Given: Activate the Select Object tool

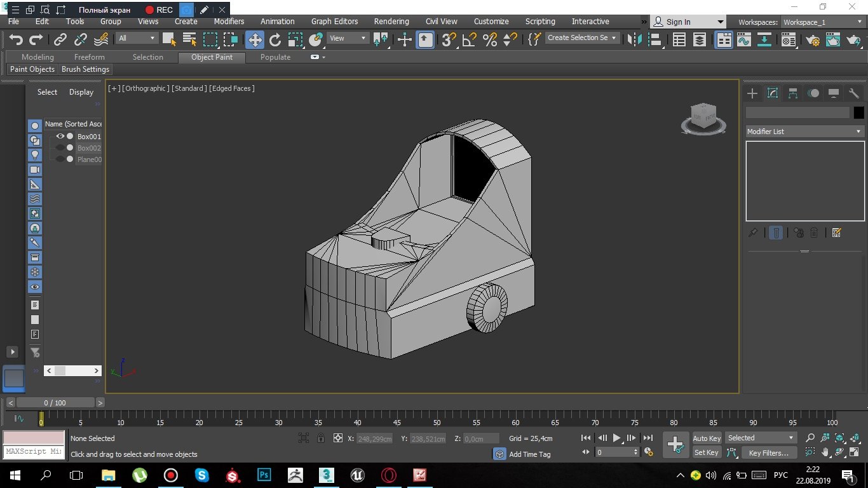Looking at the screenshot, I should coord(169,40).
